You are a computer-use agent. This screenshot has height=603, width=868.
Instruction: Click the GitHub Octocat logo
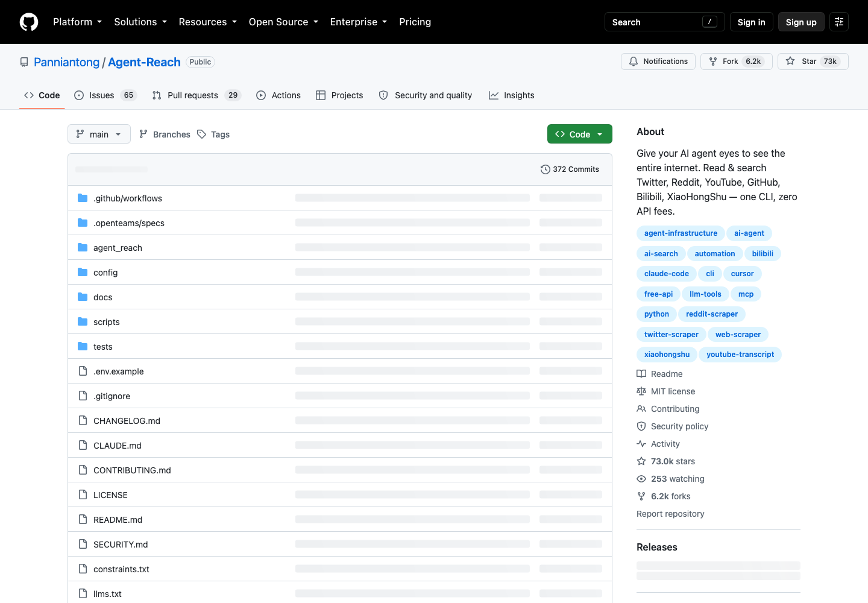click(29, 22)
